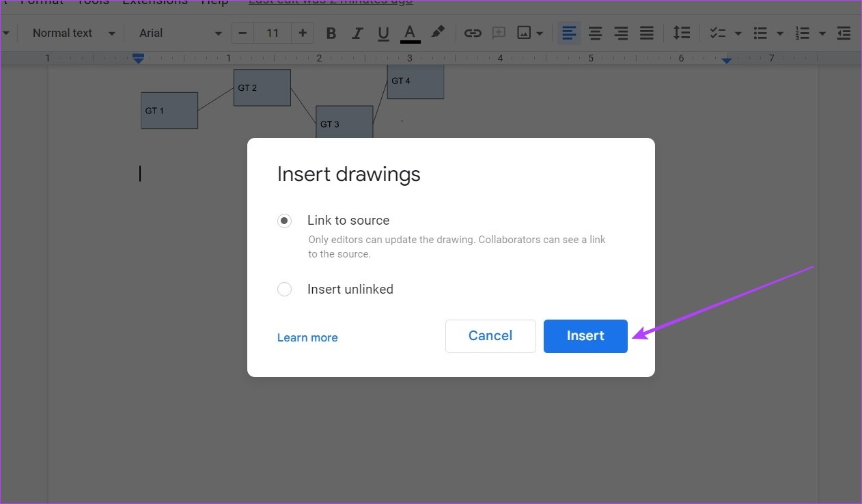This screenshot has width=862, height=504.
Task: Open the Normal text style dropdown
Action: point(74,33)
